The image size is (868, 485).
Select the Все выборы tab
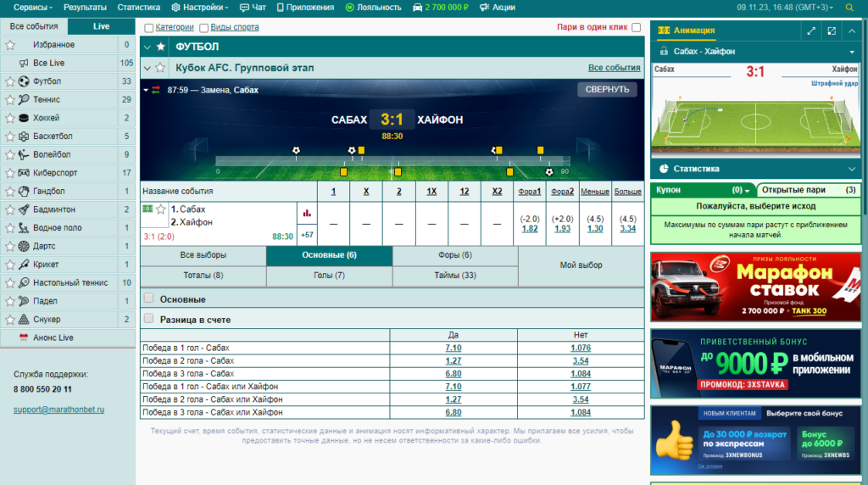[203, 255]
